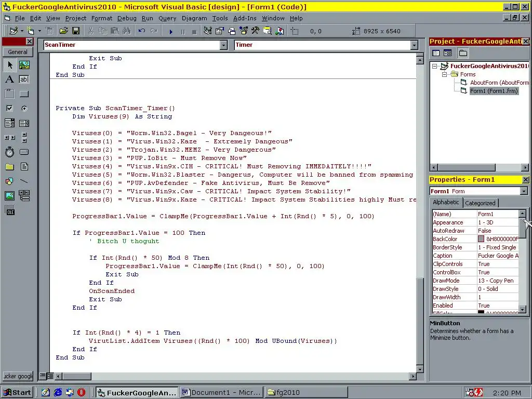Select the Data control tool

24,196
